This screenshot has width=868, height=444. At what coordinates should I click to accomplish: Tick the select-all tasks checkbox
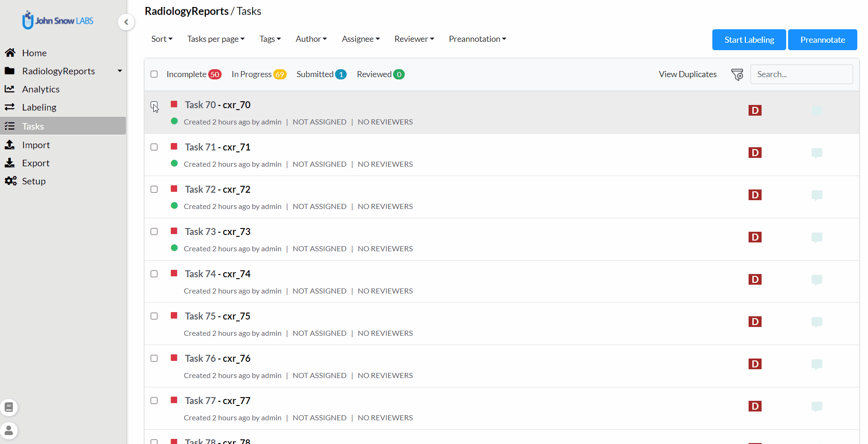pyautogui.click(x=154, y=74)
